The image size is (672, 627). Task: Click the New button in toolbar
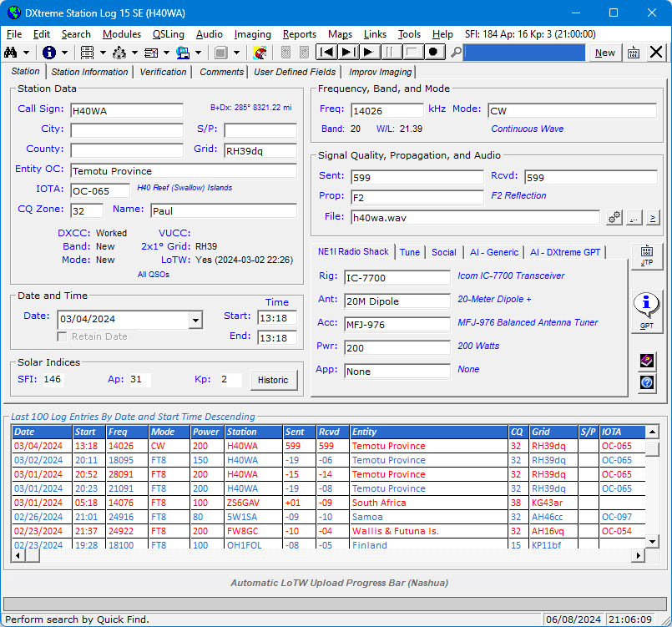[x=604, y=53]
